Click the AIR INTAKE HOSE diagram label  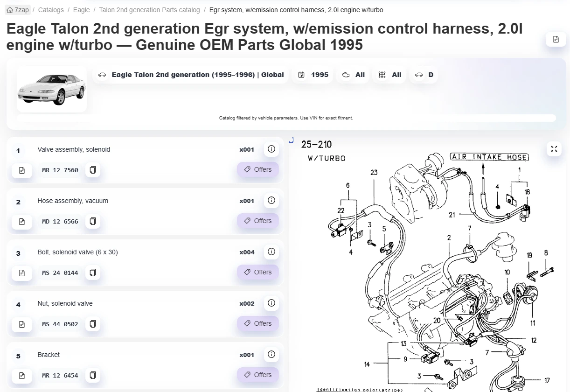click(490, 157)
